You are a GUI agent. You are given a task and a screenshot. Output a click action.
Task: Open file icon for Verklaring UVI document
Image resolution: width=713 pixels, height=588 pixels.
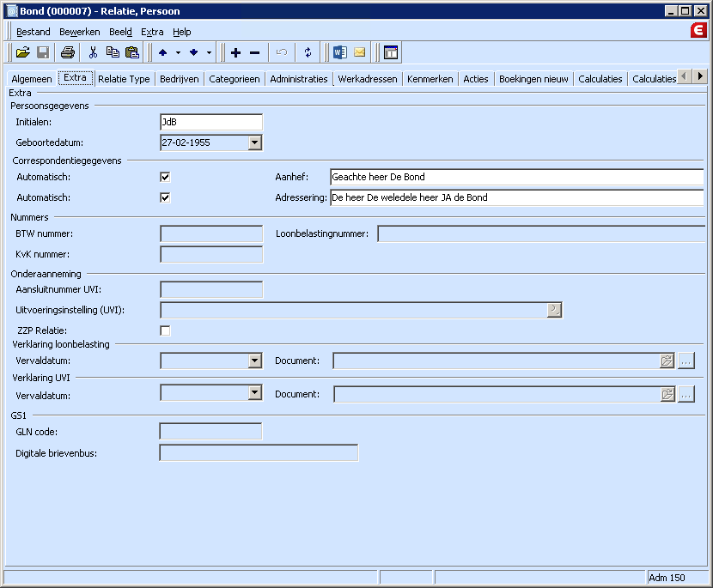pyautogui.click(x=667, y=394)
